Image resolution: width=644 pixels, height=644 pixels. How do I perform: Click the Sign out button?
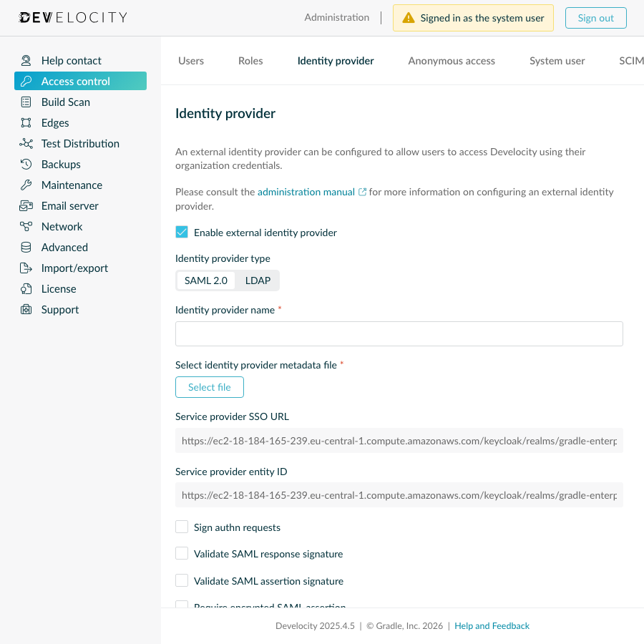tap(595, 18)
